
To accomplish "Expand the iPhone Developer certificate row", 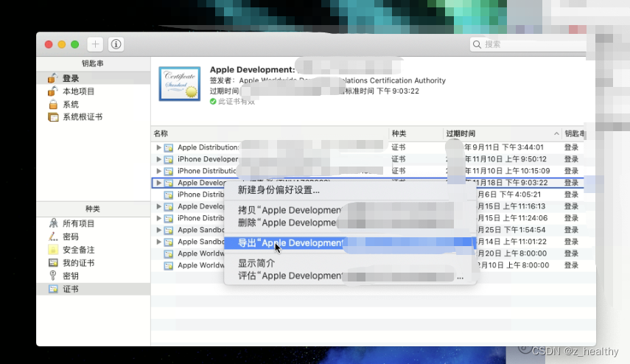I will coord(158,159).
